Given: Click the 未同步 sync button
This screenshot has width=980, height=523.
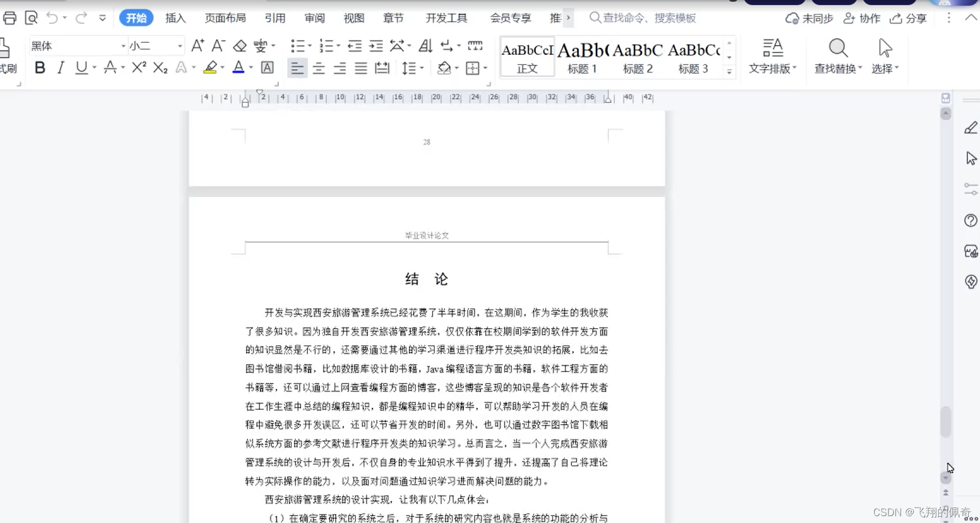Looking at the screenshot, I should click(809, 18).
